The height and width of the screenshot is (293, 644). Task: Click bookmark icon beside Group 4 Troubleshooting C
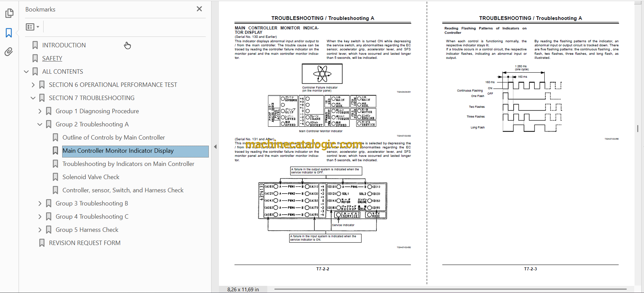pos(49,216)
